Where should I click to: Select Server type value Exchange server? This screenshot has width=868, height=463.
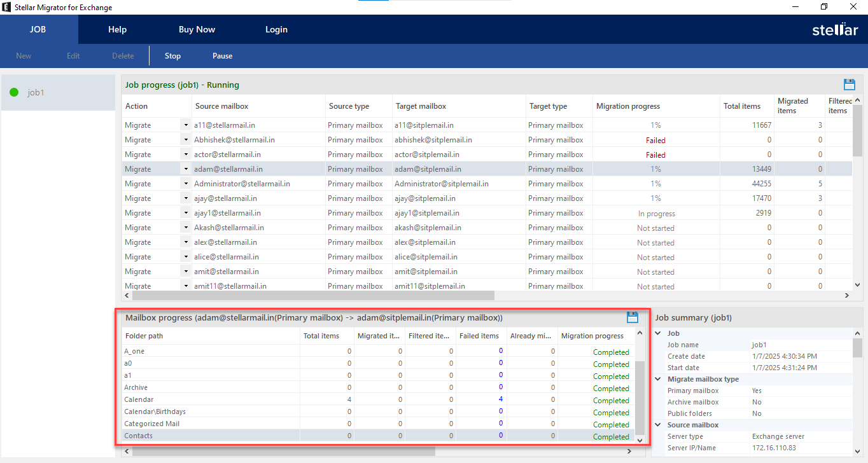[778, 436]
